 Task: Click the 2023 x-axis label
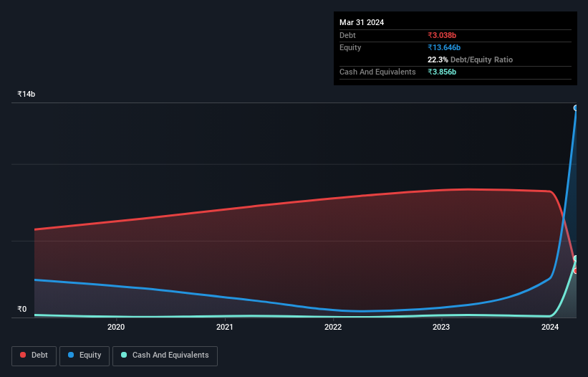pyautogui.click(x=441, y=327)
